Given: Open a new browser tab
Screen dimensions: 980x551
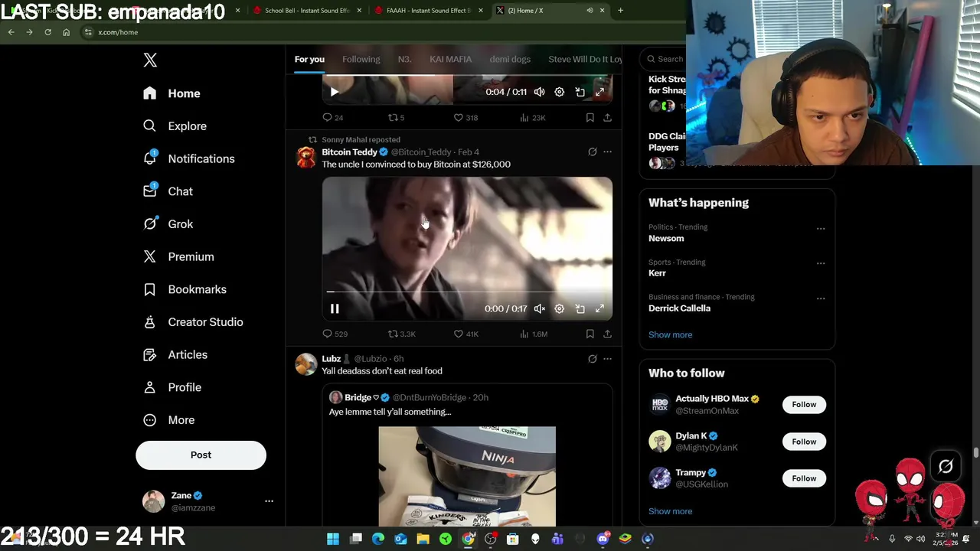Looking at the screenshot, I should point(620,11).
